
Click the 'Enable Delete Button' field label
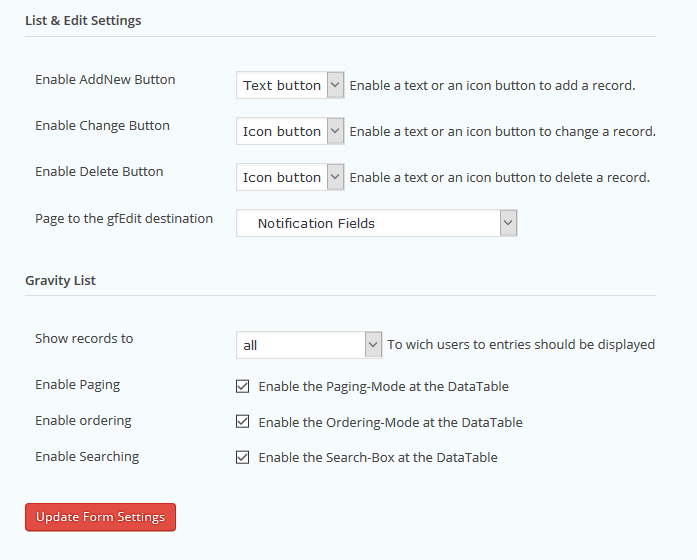(99, 172)
